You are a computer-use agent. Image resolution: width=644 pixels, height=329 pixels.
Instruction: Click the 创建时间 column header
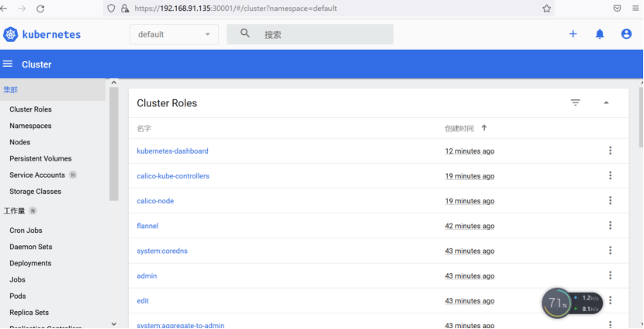pos(459,129)
